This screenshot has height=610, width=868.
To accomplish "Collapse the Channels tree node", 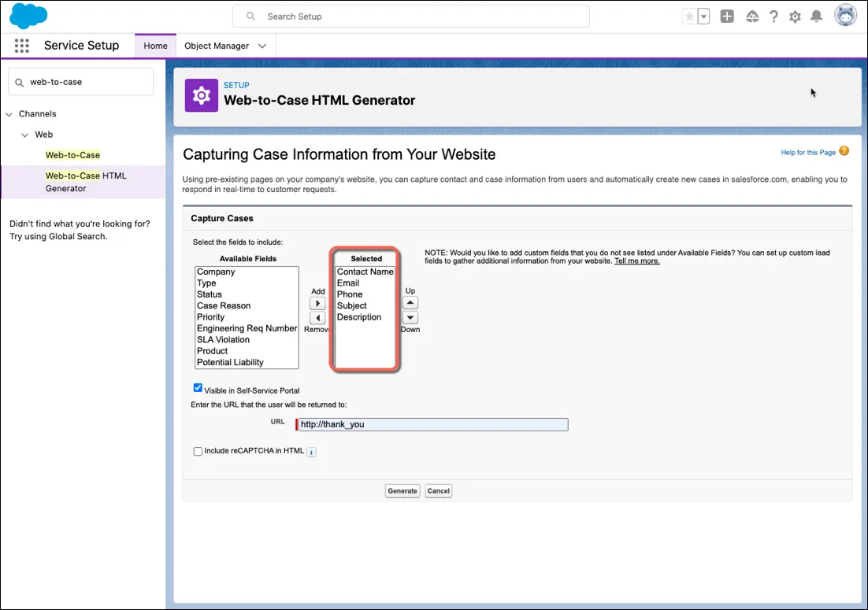I will (x=9, y=114).
